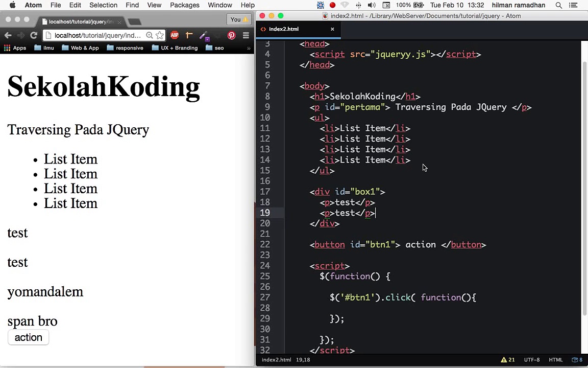Click line number 19 in gutter
Viewport: 588px width, 368px height.
click(x=265, y=213)
